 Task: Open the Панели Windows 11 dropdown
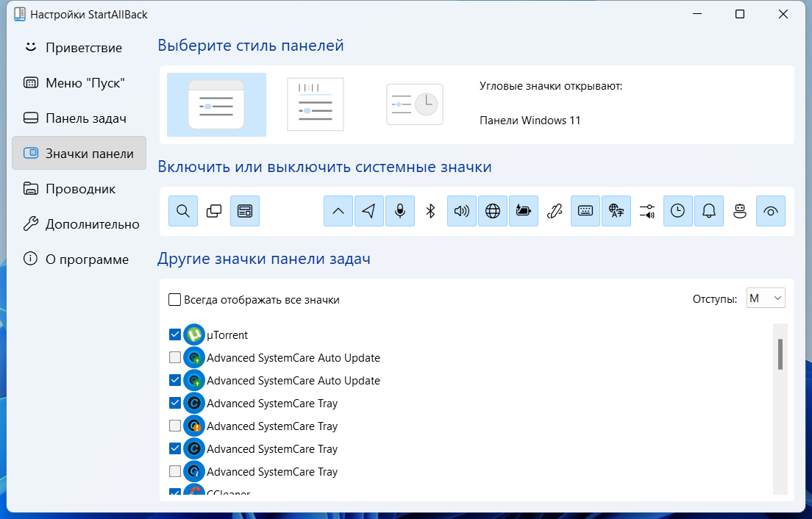(530, 121)
